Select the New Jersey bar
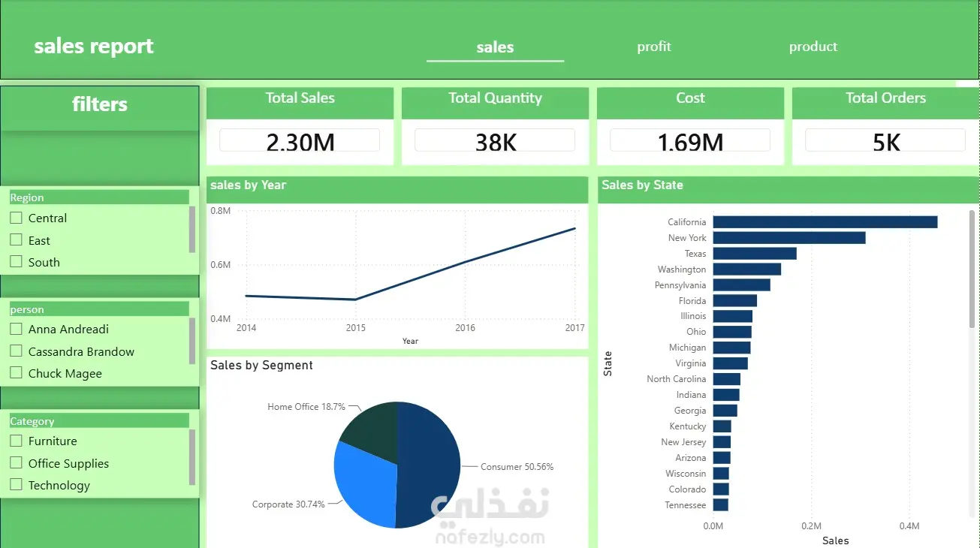 point(722,442)
